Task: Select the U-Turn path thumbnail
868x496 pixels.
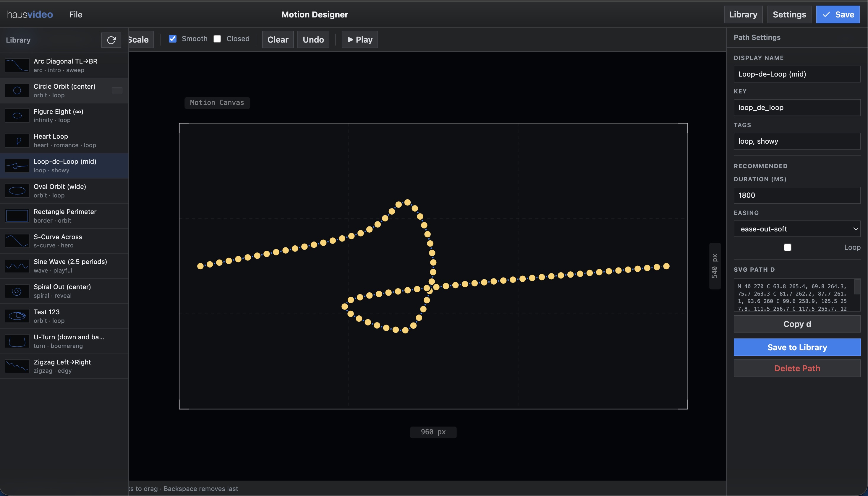Action: point(17,341)
